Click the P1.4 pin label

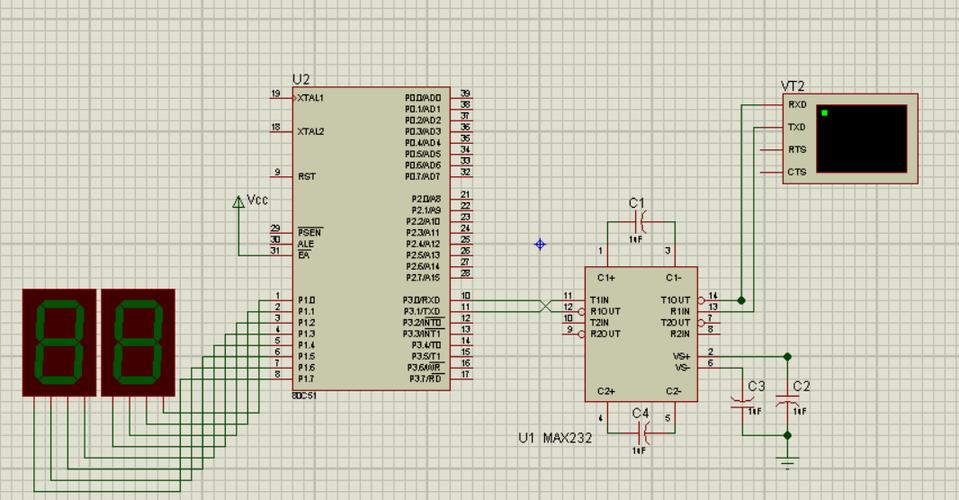[306, 345]
